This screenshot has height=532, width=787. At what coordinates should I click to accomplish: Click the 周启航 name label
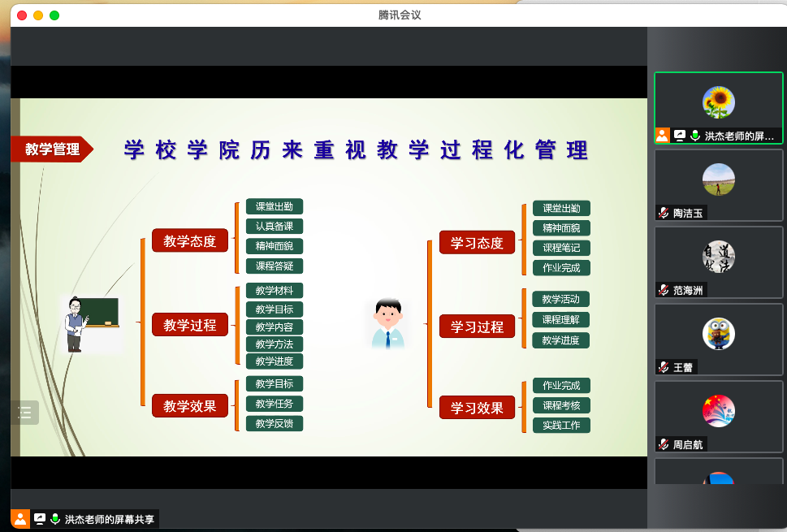pos(688,444)
